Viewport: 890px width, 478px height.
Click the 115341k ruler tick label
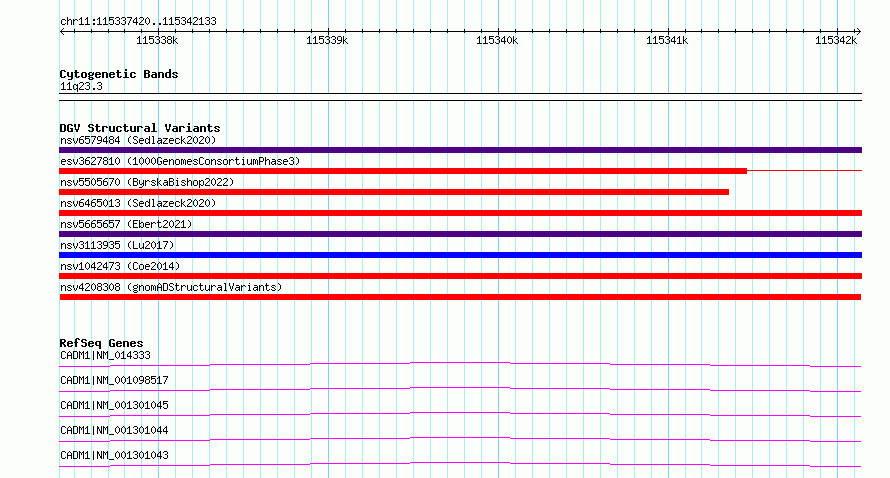tap(667, 40)
